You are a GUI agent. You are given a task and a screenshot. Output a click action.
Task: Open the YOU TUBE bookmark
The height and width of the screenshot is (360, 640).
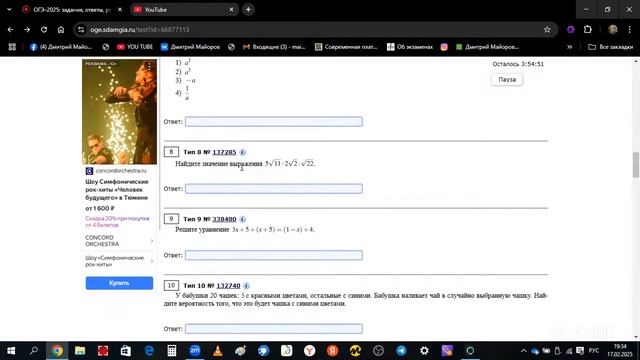point(134,47)
